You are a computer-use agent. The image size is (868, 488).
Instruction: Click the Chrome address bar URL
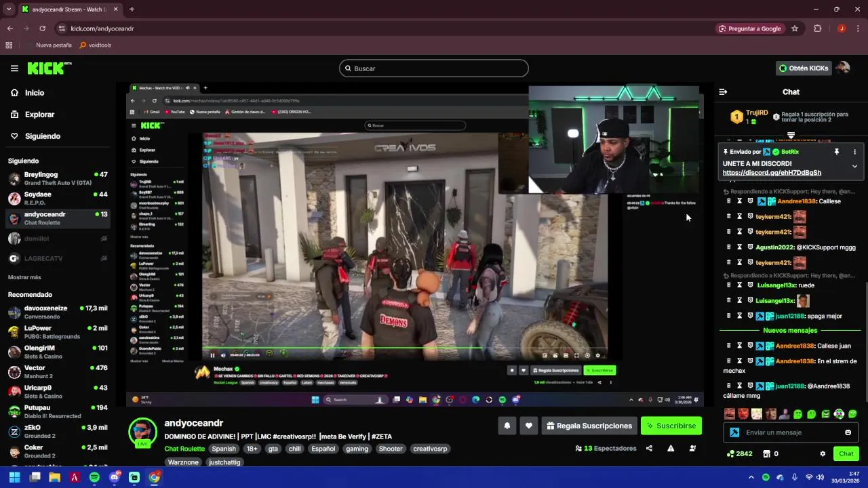point(102,28)
